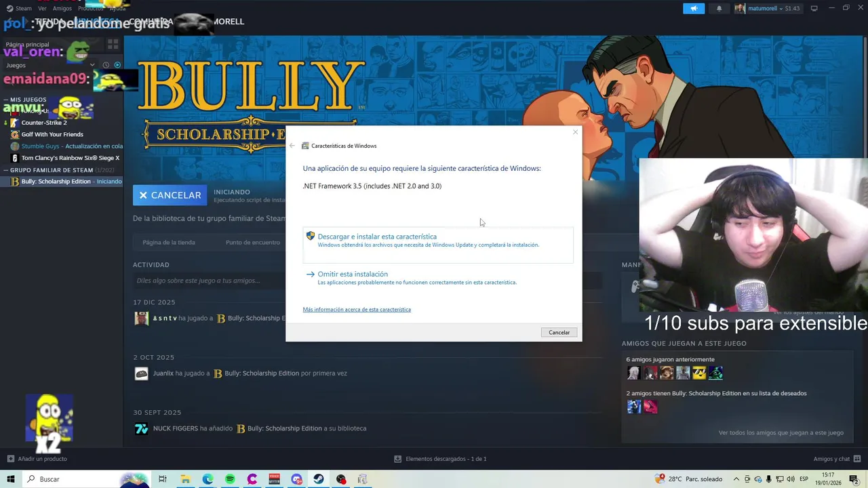View the $1.43 wallet balance
The width and height of the screenshot is (868, 488).
point(792,8)
